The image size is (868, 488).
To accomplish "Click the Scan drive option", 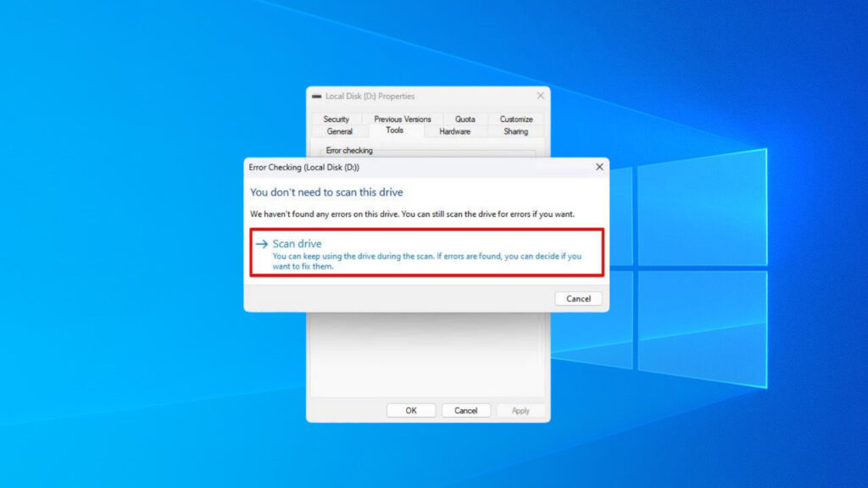I will 297,243.
